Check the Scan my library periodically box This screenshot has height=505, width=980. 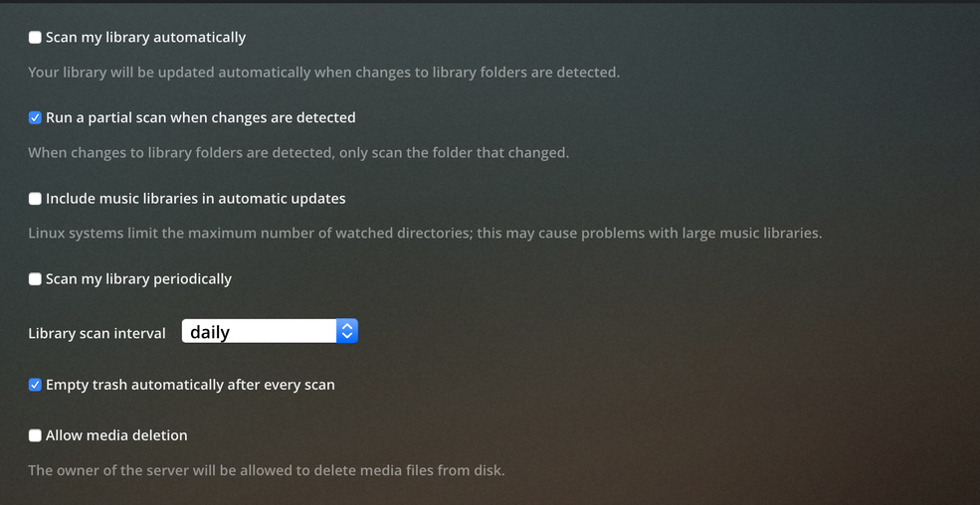pyautogui.click(x=35, y=279)
